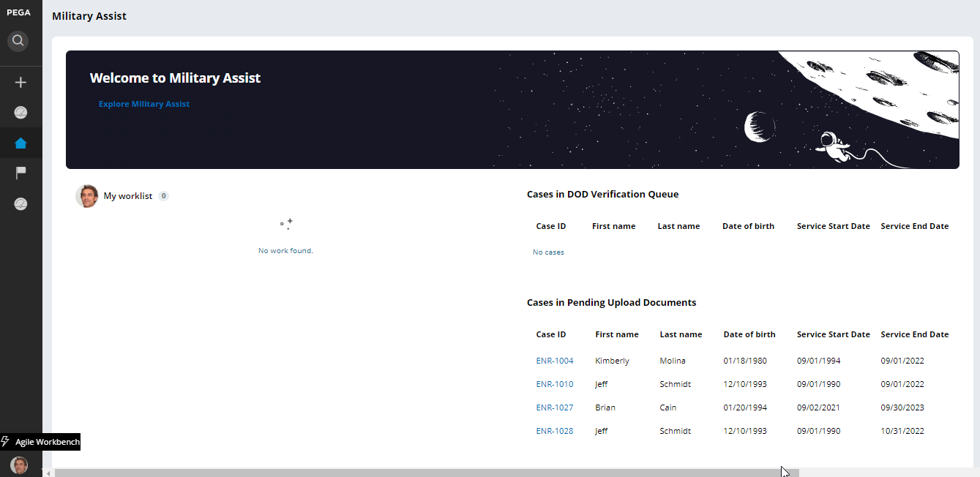Click the Military Assist page title
Screen dimensions: 980x477
tap(89, 16)
